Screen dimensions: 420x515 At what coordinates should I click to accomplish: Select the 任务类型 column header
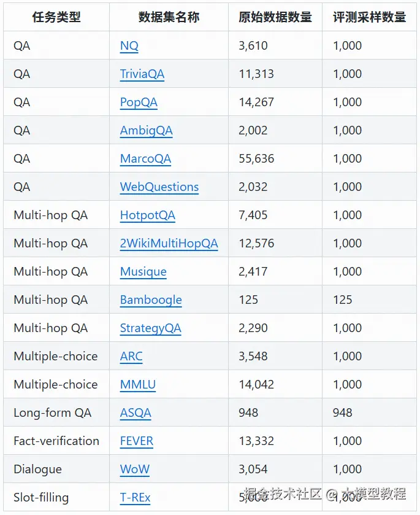pos(56,17)
